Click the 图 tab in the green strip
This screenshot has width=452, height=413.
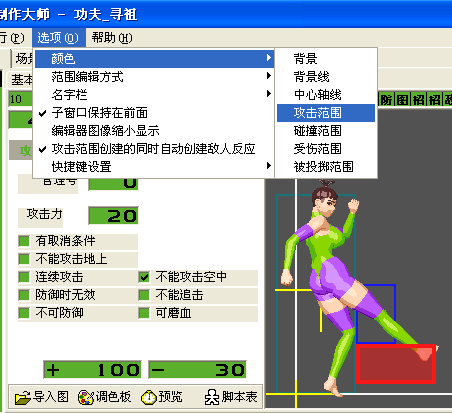coord(403,99)
